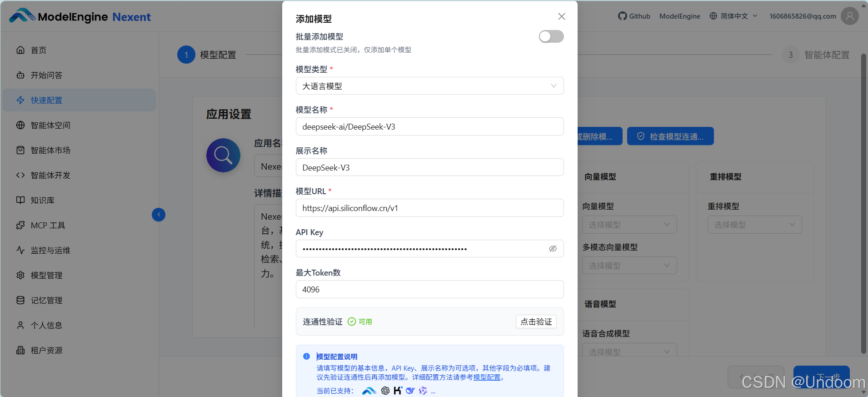
Task: Click the 开始问答 robot icon
Action: (20, 75)
